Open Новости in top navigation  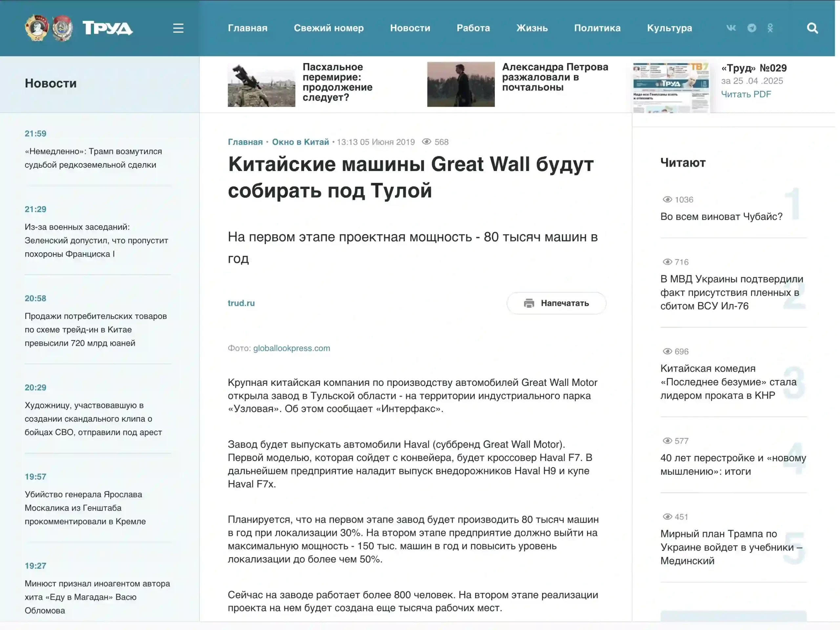(410, 28)
